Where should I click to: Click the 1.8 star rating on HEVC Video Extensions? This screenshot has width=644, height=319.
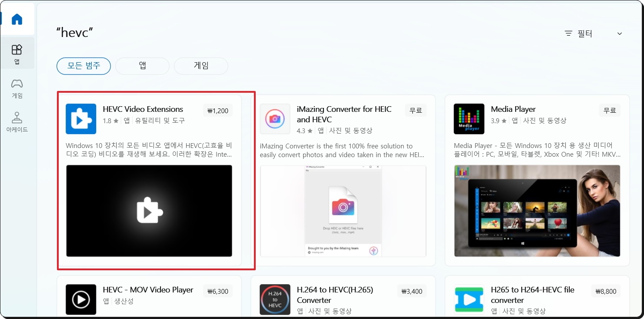[111, 121]
